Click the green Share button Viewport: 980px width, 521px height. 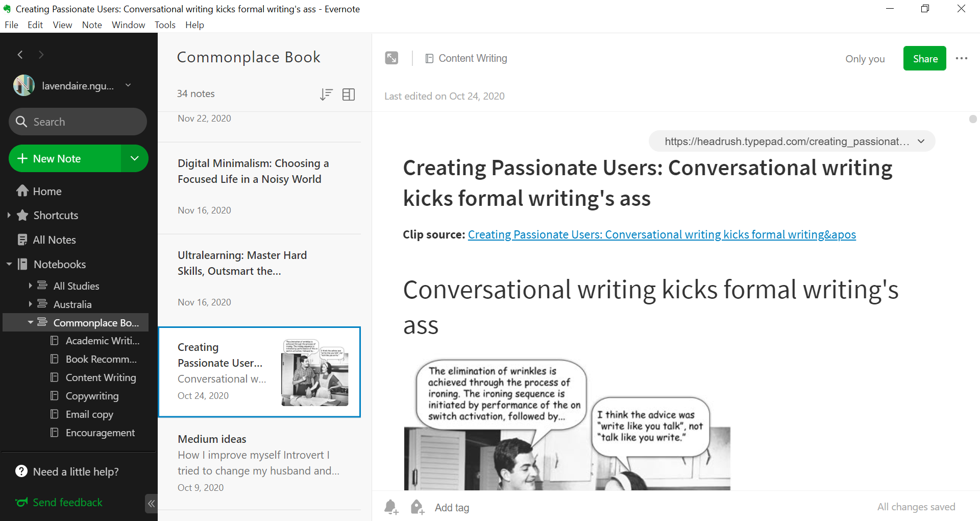[925, 58]
